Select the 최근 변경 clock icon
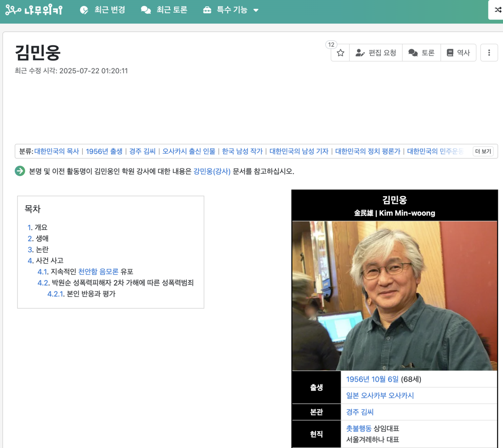 click(x=83, y=10)
